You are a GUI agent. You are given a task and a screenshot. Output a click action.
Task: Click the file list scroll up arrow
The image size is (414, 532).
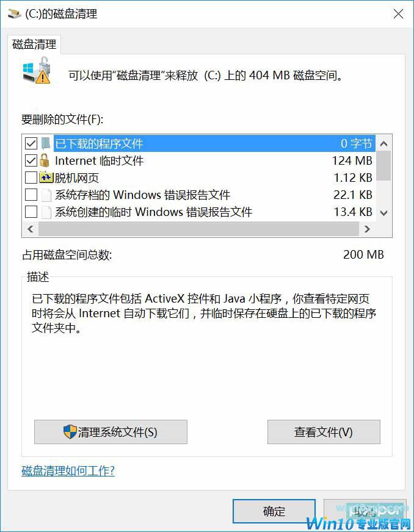click(383, 143)
